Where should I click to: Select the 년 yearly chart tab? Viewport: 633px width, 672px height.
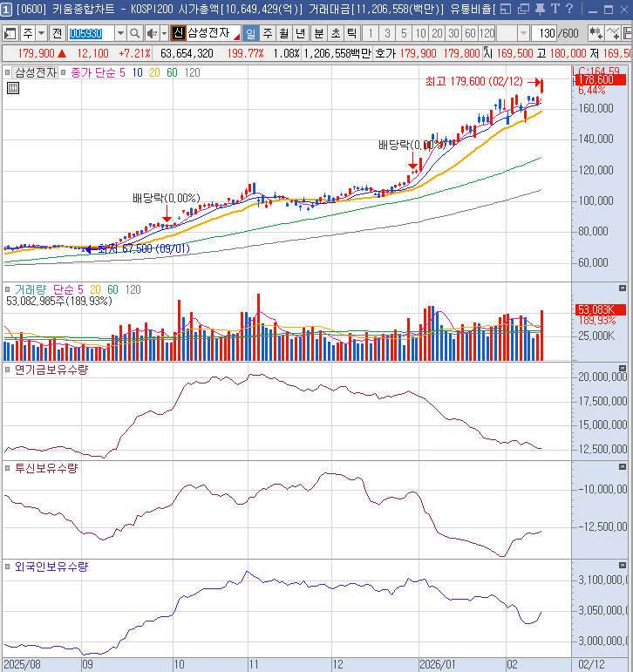click(x=301, y=33)
